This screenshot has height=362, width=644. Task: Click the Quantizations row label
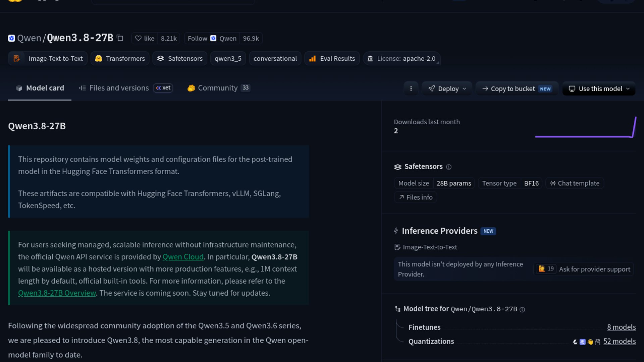pos(431,342)
